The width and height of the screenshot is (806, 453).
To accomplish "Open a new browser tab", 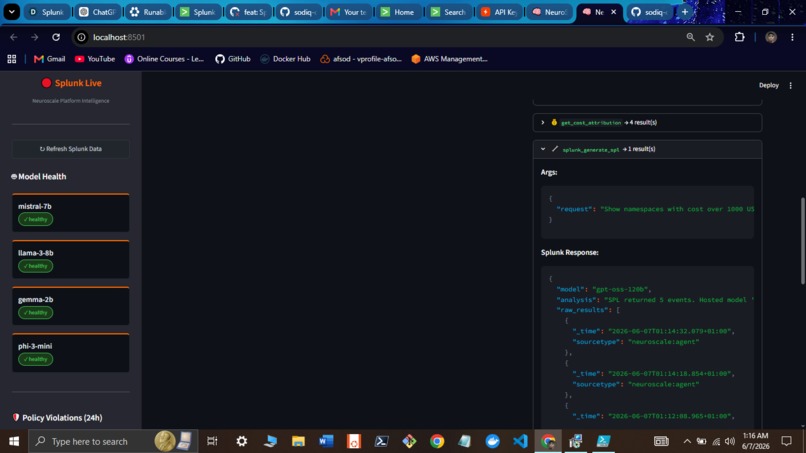I will pyautogui.click(x=685, y=12).
